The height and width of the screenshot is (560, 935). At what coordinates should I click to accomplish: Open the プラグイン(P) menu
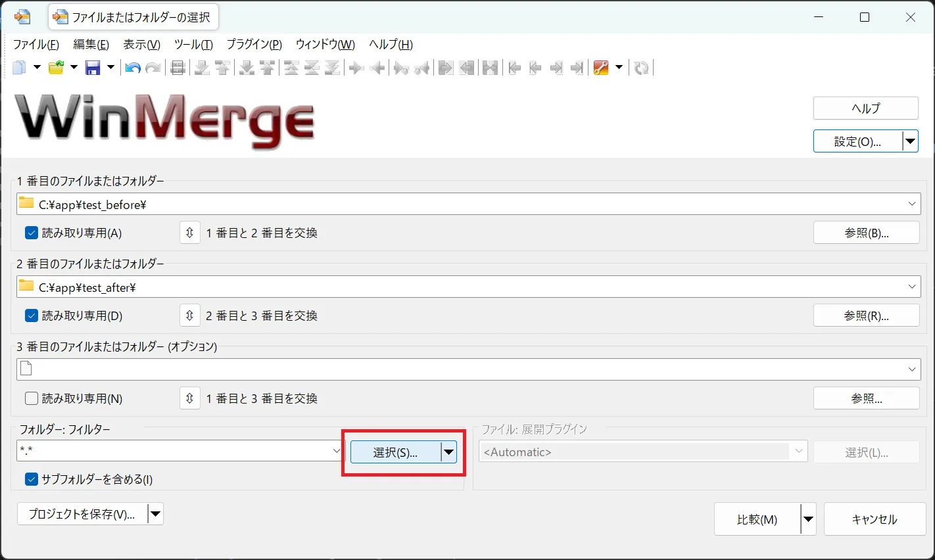coord(254,45)
